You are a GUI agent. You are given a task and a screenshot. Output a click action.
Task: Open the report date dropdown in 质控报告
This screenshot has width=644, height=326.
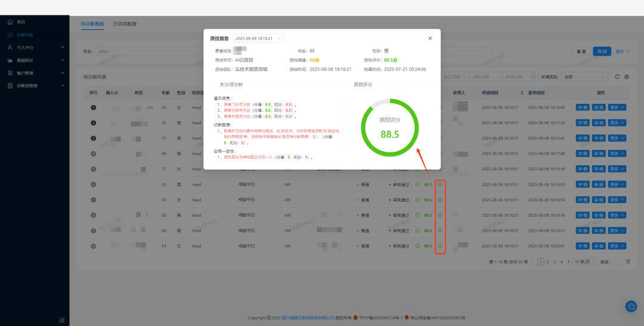[258, 38]
